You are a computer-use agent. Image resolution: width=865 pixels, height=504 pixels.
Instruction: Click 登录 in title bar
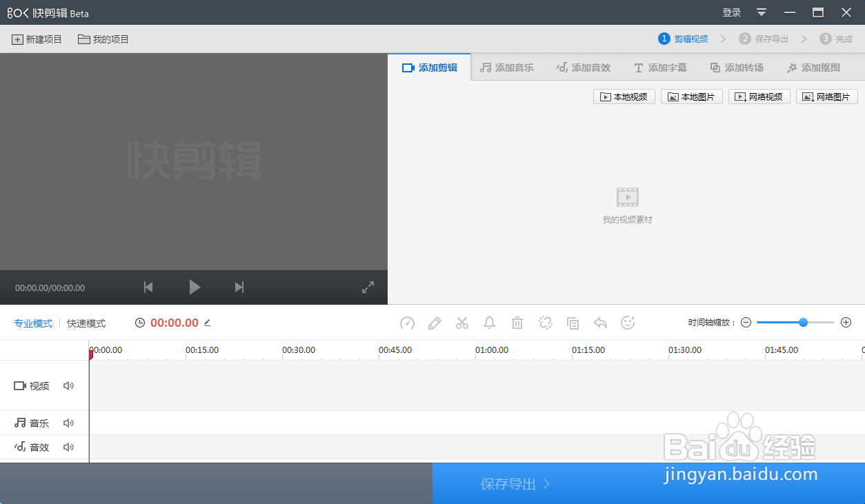pos(732,12)
